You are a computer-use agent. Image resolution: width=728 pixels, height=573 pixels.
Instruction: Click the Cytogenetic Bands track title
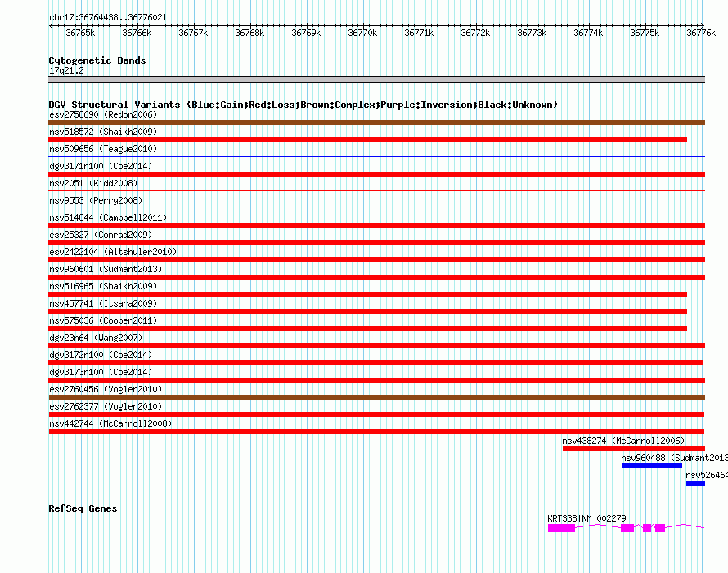click(x=97, y=60)
